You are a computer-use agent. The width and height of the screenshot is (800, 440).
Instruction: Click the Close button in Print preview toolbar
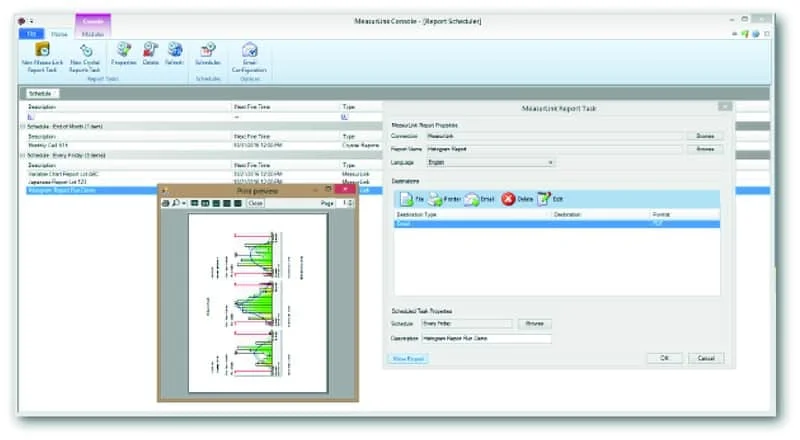click(255, 203)
